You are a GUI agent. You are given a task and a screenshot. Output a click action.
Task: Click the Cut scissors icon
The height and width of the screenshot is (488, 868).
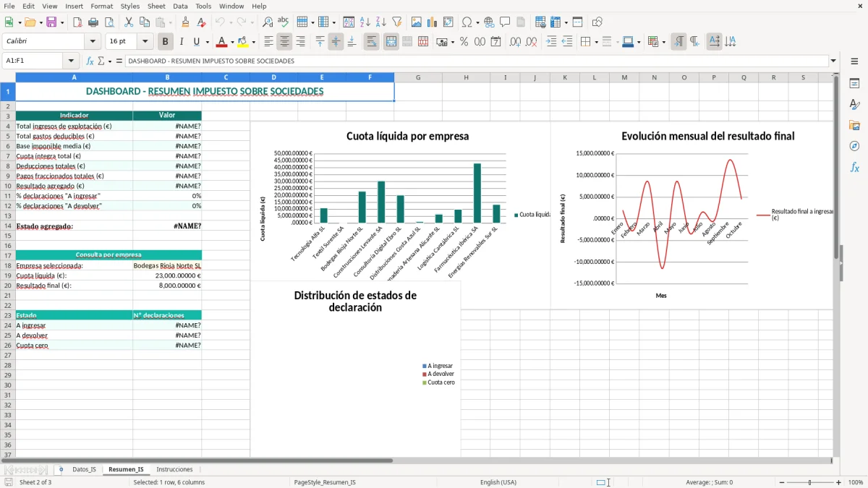pyautogui.click(x=129, y=22)
